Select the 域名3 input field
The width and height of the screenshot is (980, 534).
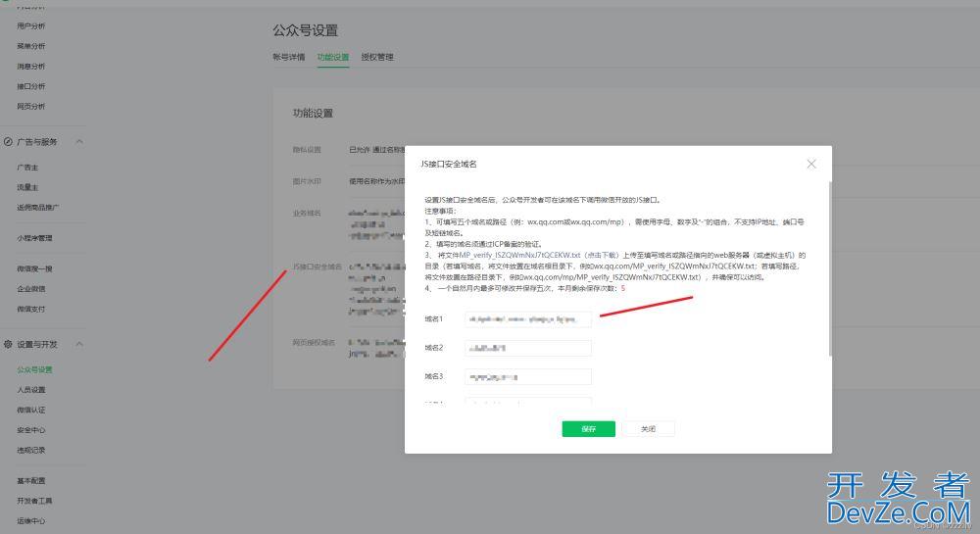point(528,376)
